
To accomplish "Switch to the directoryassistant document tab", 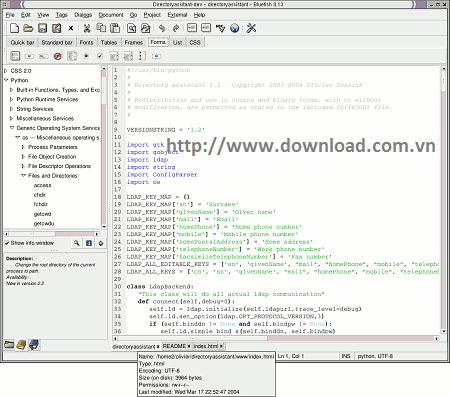I will 134,347.
